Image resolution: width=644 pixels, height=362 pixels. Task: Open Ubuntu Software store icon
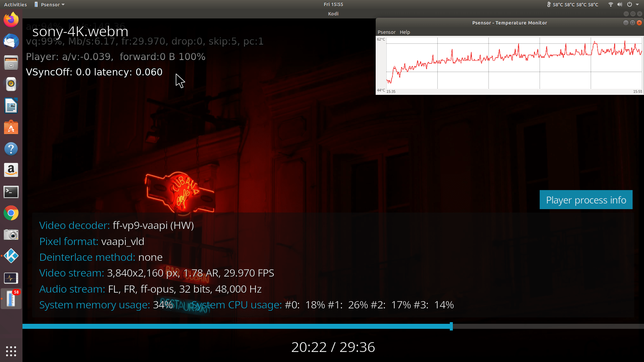[11, 127]
